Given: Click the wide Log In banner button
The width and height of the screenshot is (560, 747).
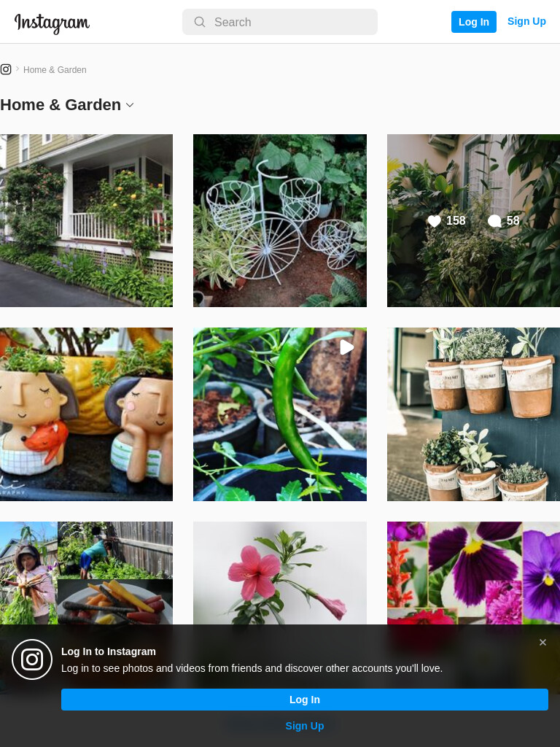Looking at the screenshot, I should (x=304, y=700).
